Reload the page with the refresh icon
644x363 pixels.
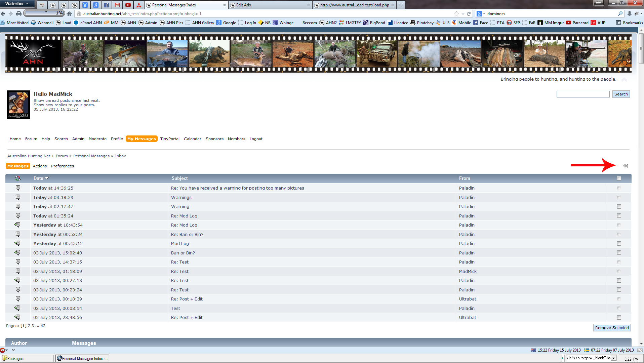469,14
